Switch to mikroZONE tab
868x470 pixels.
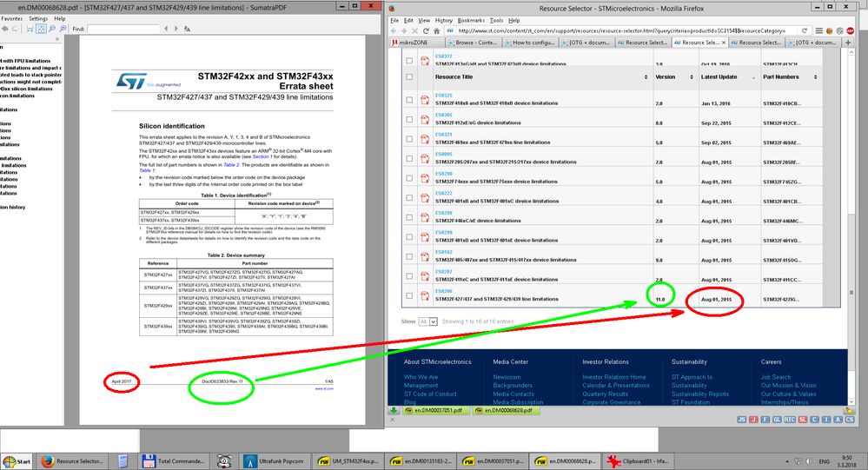417,43
